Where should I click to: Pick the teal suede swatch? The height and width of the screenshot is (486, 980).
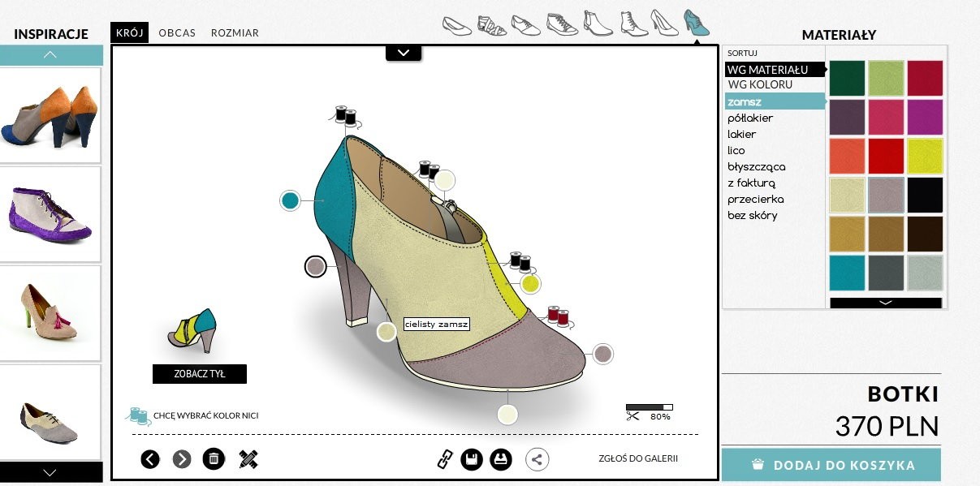(x=847, y=273)
